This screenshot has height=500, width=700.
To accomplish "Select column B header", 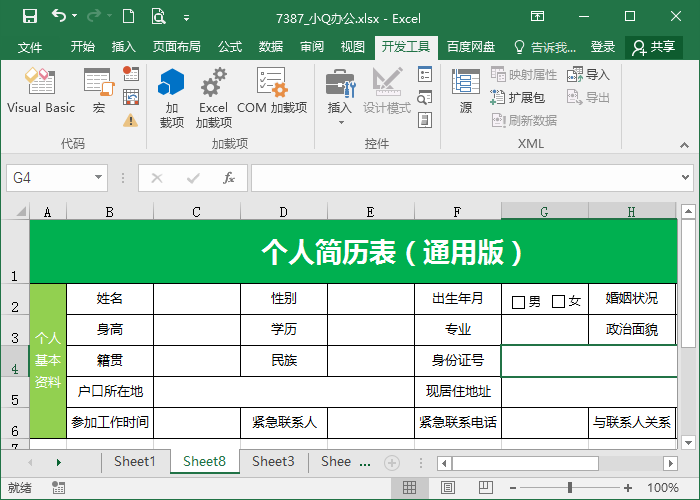I will pyautogui.click(x=109, y=212).
